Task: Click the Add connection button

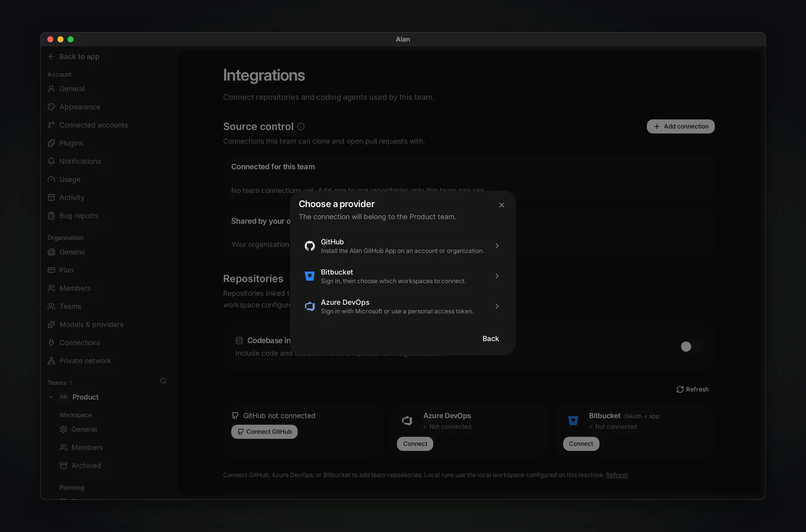Action: point(681,126)
